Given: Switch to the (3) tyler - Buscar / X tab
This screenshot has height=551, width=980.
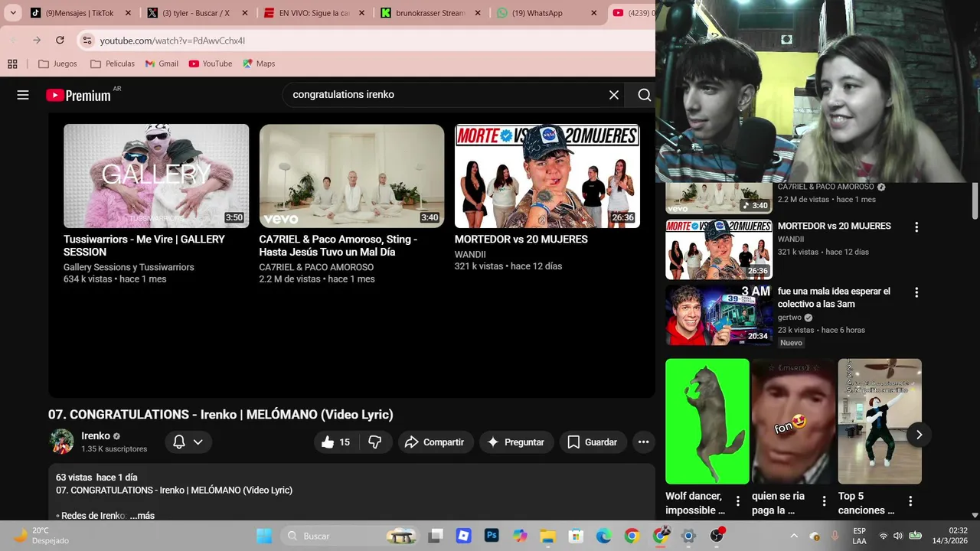Looking at the screenshot, I should (x=196, y=13).
